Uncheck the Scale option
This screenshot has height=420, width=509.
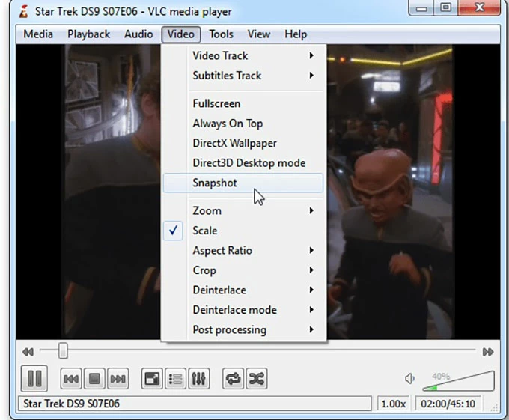204,231
